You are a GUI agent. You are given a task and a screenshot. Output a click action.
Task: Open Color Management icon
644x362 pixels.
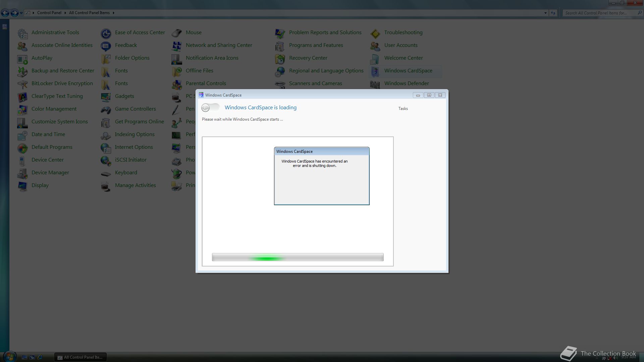click(x=22, y=110)
